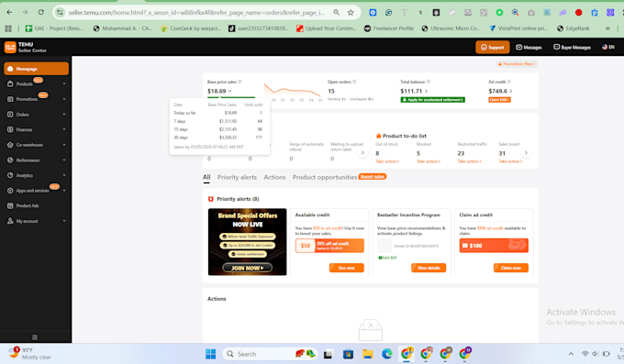Click the Temu Seller Center logo

[x=26, y=48]
